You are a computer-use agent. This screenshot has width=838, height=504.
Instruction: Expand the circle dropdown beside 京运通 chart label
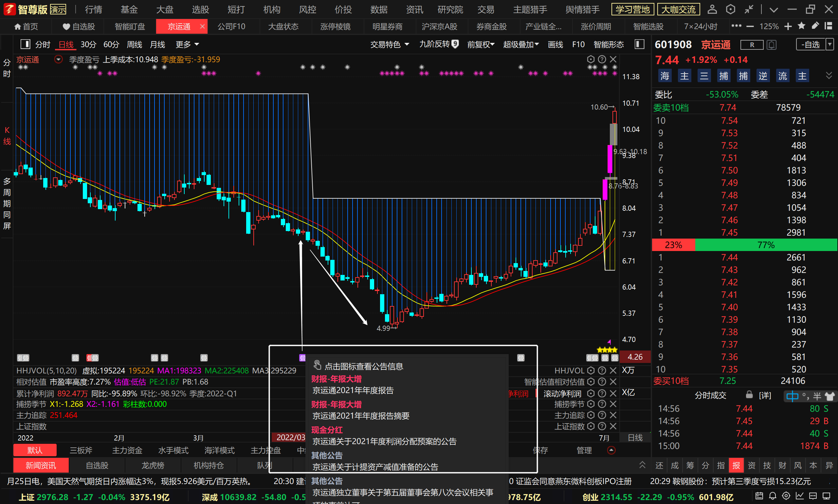coord(58,60)
